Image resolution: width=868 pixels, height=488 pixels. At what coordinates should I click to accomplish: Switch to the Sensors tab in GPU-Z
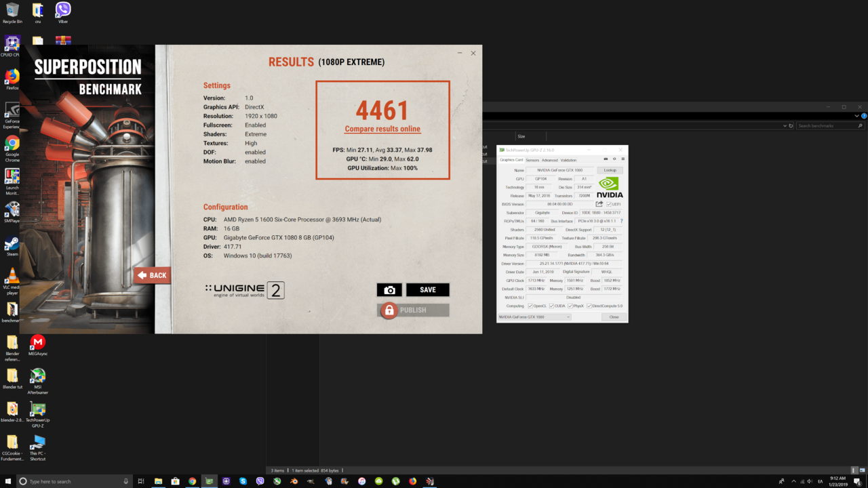(532, 161)
